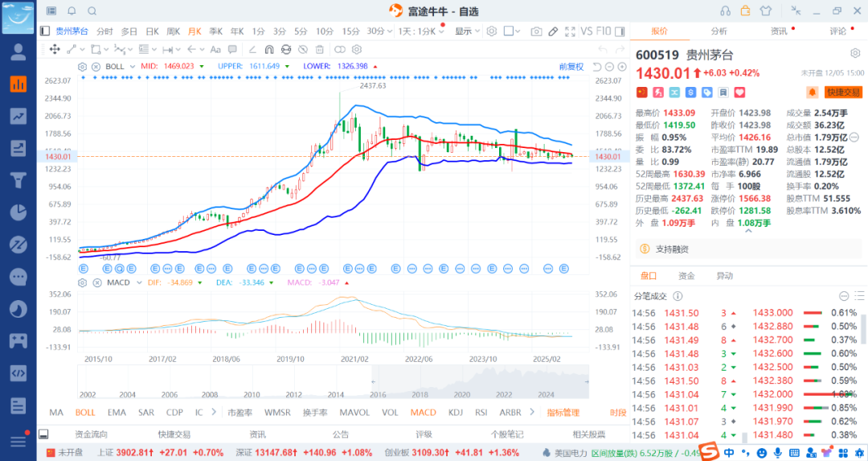Open the search magnifier in title bar

click(x=92, y=10)
